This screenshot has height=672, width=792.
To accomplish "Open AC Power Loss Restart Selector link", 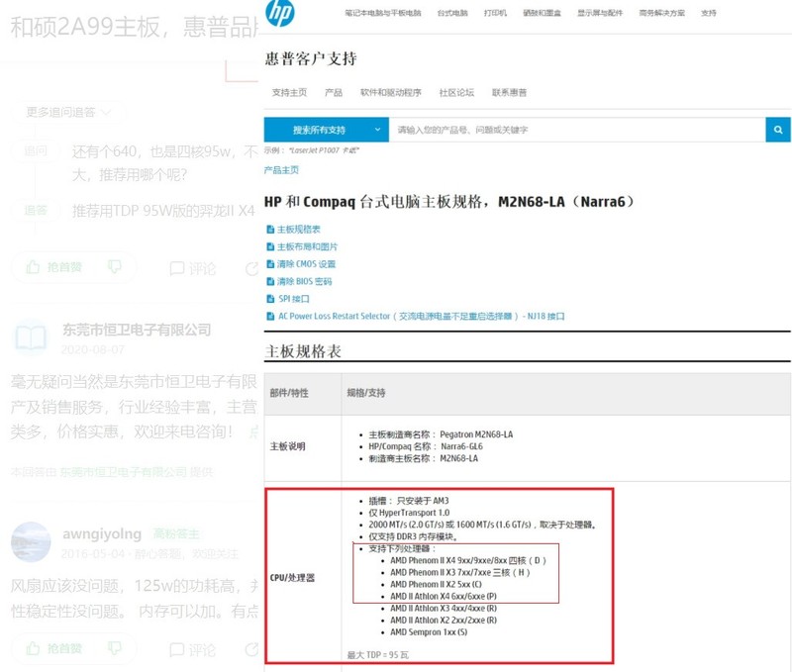I will coord(422,316).
